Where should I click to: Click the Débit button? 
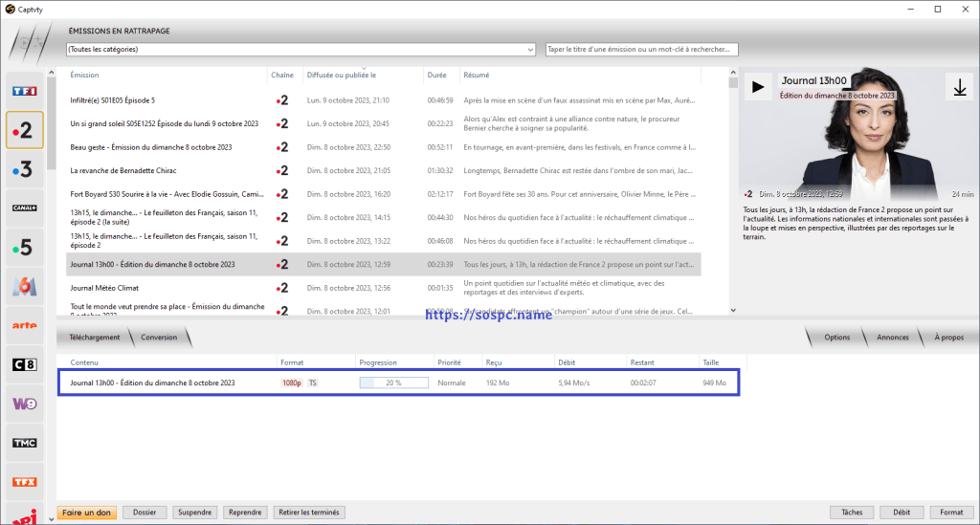point(902,513)
